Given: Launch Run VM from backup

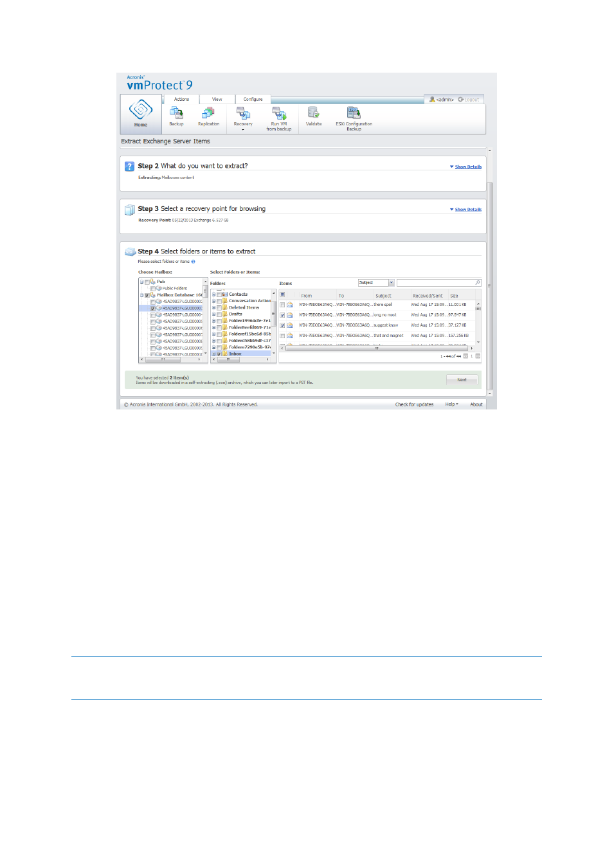Looking at the screenshot, I should 279,118.
